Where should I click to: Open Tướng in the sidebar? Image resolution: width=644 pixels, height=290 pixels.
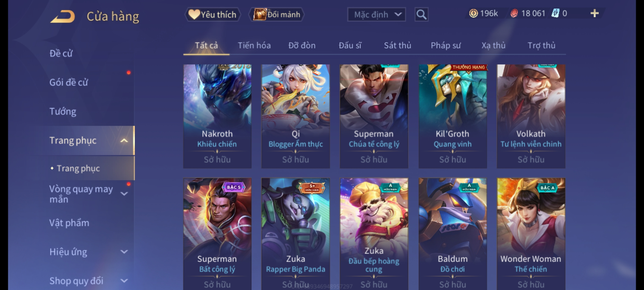(x=63, y=111)
